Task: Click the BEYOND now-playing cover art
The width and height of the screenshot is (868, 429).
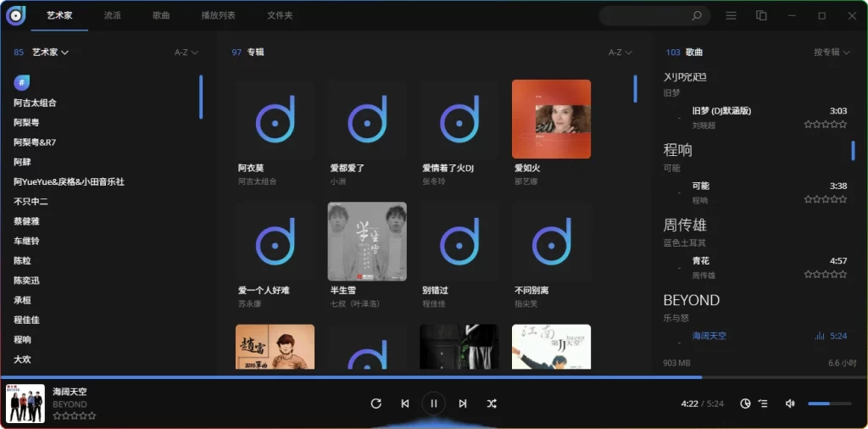Action: [25, 404]
